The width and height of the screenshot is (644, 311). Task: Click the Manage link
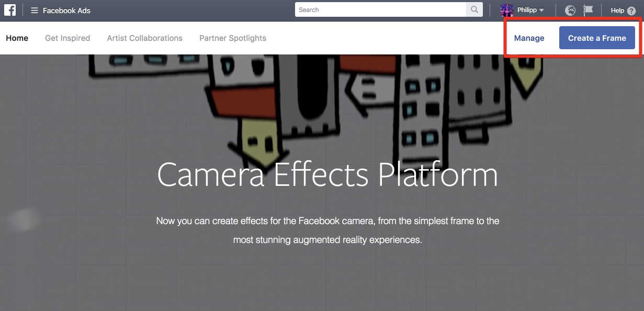click(x=529, y=38)
